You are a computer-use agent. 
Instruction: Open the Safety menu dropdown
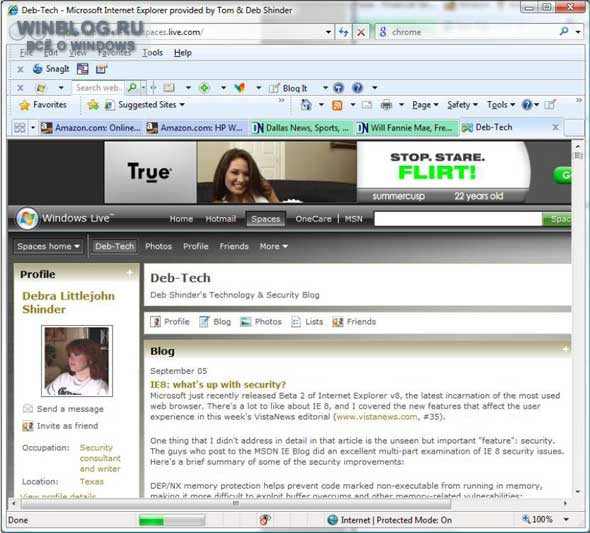click(462, 105)
